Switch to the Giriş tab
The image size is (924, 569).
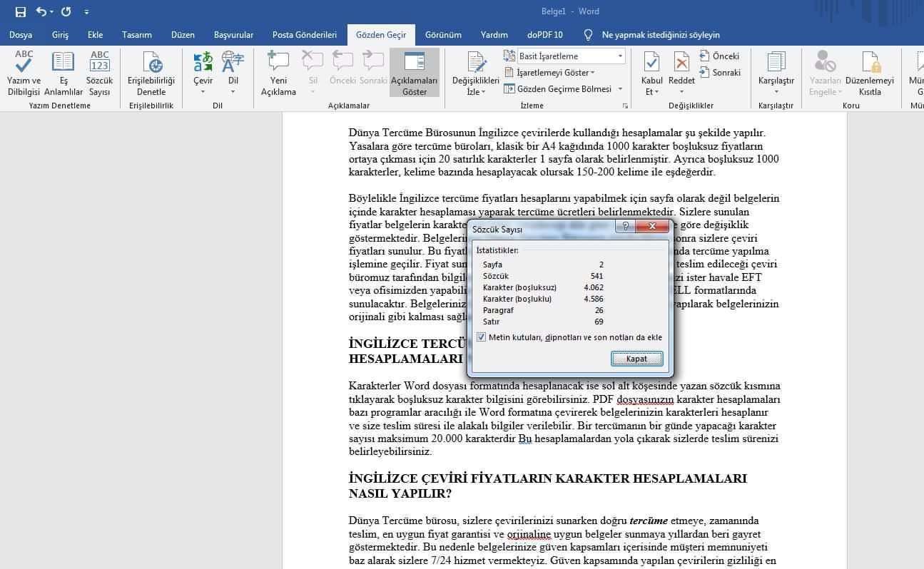[x=60, y=34]
